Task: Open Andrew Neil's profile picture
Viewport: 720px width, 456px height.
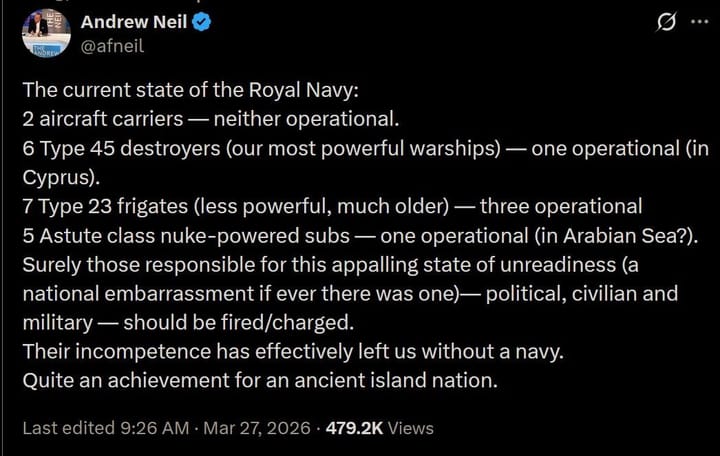Action: tap(46, 33)
